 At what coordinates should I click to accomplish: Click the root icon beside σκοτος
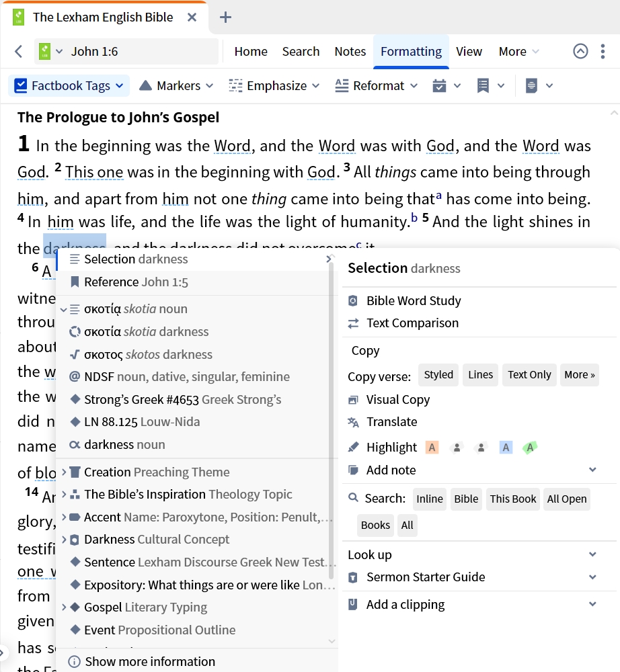75,354
